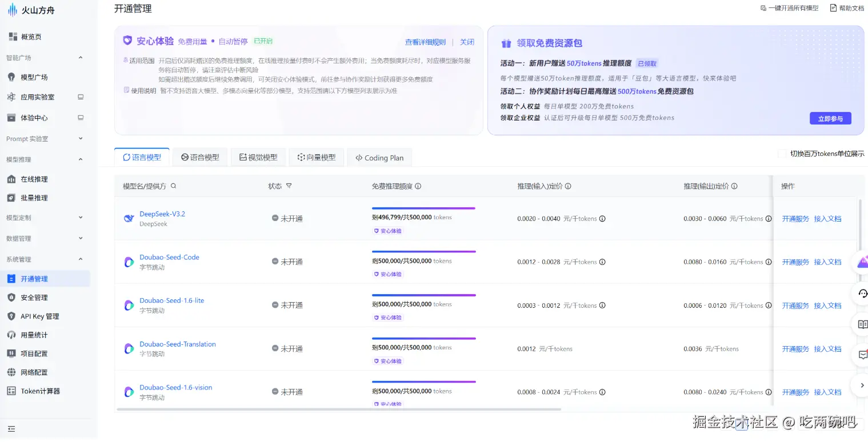Viewport: 868px width, 442px height.
Task: Click the 立即参与 button
Action: coord(830,119)
